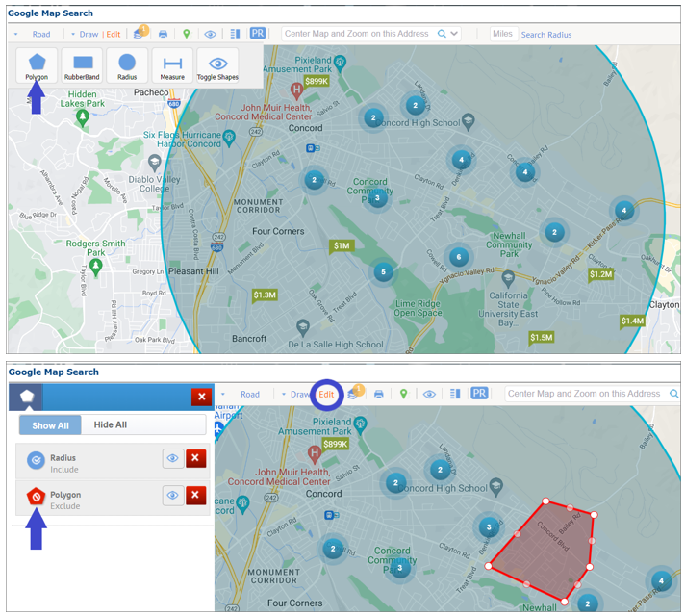
Task: Open the Edit menu in upper toolbar
Action: [x=114, y=34]
